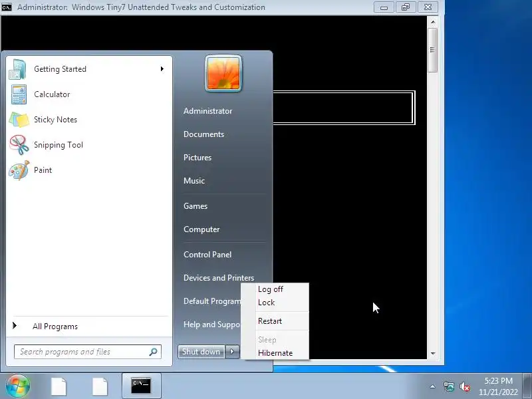Launch the Calculator icon in Start menu
Image resolution: width=532 pixels, height=399 pixels.
pyautogui.click(x=19, y=94)
